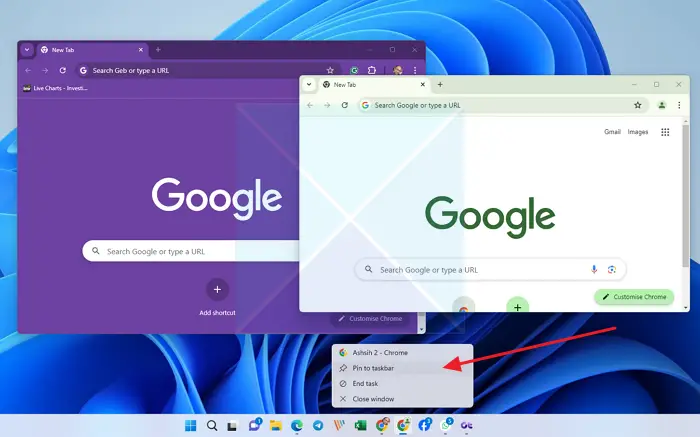This screenshot has width=700, height=437.
Task: Open the tab search dropdown in purple Chrome window
Action: 27,50
